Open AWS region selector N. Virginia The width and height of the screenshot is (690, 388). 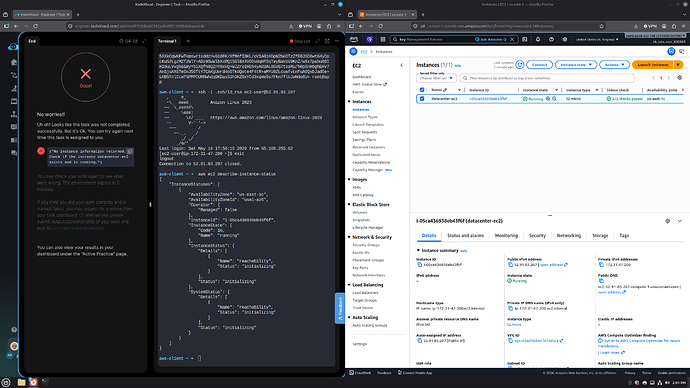(597, 39)
